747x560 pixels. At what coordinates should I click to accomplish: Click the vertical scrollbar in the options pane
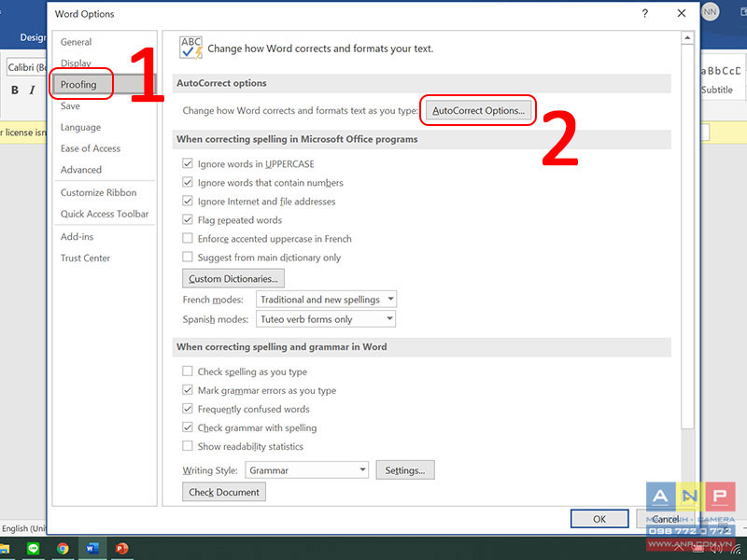(x=687, y=237)
